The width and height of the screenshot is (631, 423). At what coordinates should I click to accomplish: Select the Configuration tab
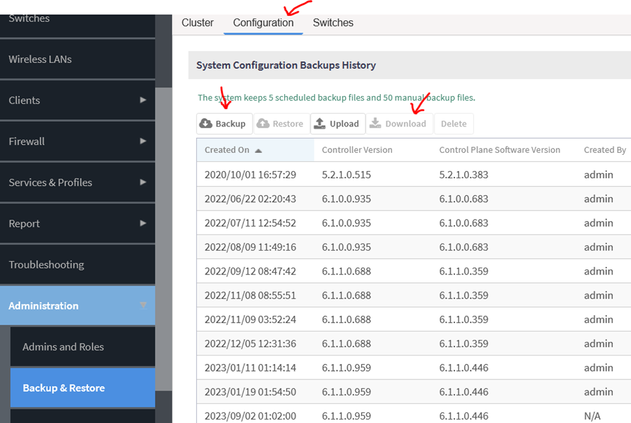coord(263,23)
